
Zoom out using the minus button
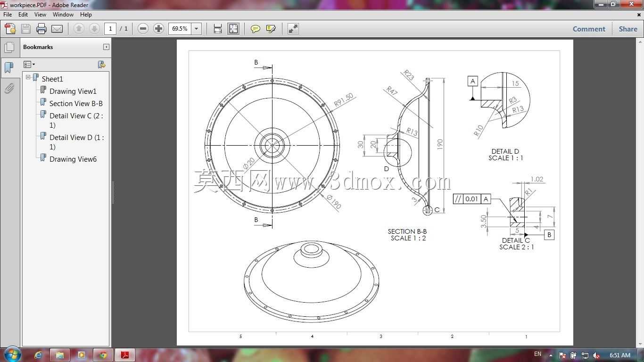pyautogui.click(x=143, y=29)
